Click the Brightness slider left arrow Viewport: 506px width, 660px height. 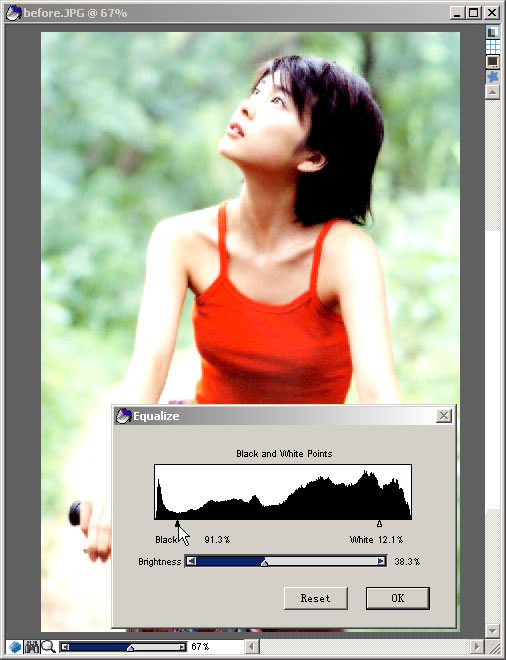tap(191, 561)
